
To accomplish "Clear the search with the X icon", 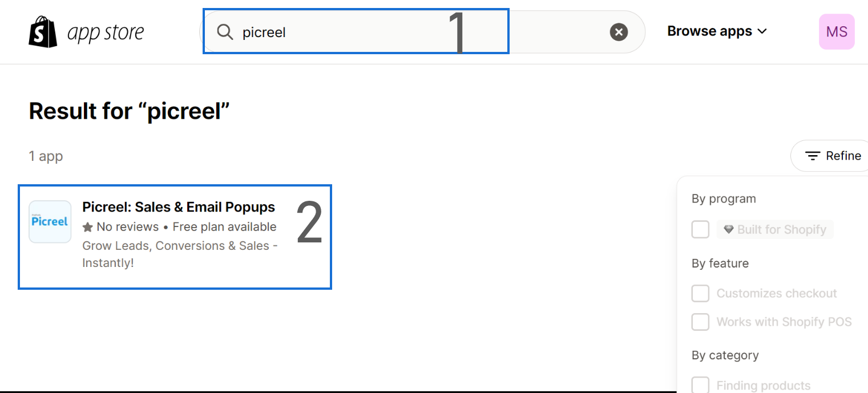I will tap(619, 32).
